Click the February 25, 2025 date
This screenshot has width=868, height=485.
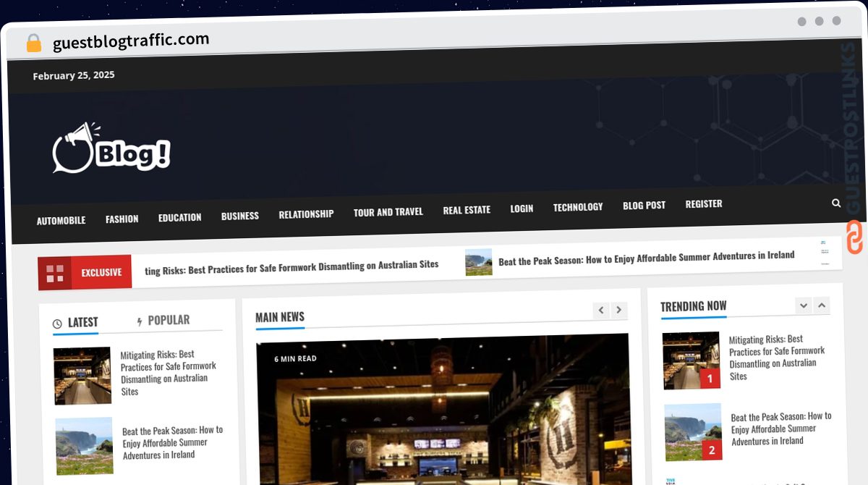click(x=74, y=75)
